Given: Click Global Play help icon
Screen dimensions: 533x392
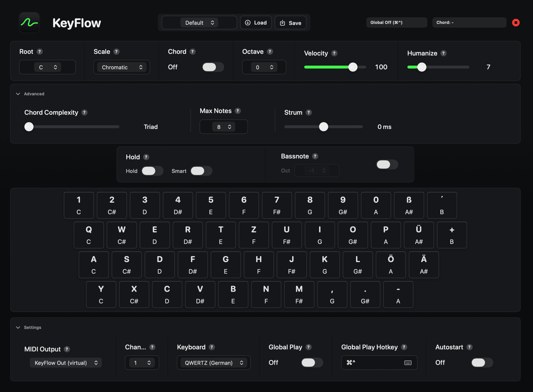Looking at the screenshot, I should click(x=308, y=347).
